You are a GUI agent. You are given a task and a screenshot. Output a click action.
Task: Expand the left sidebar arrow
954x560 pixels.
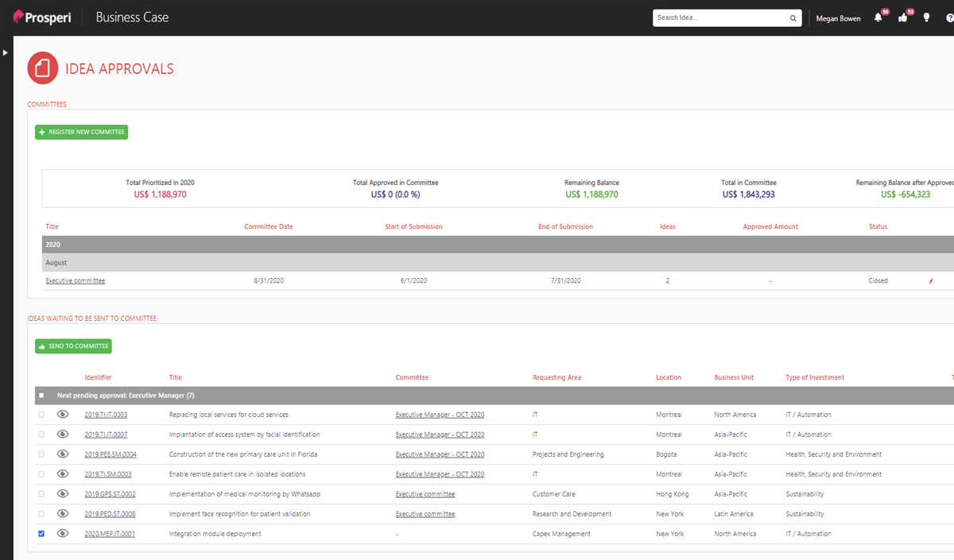[x=5, y=52]
